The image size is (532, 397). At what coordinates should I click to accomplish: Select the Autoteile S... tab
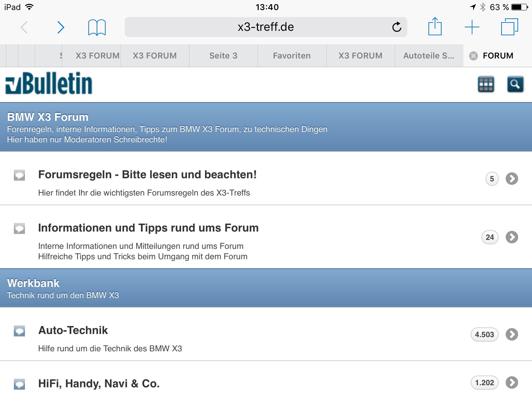click(429, 56)
